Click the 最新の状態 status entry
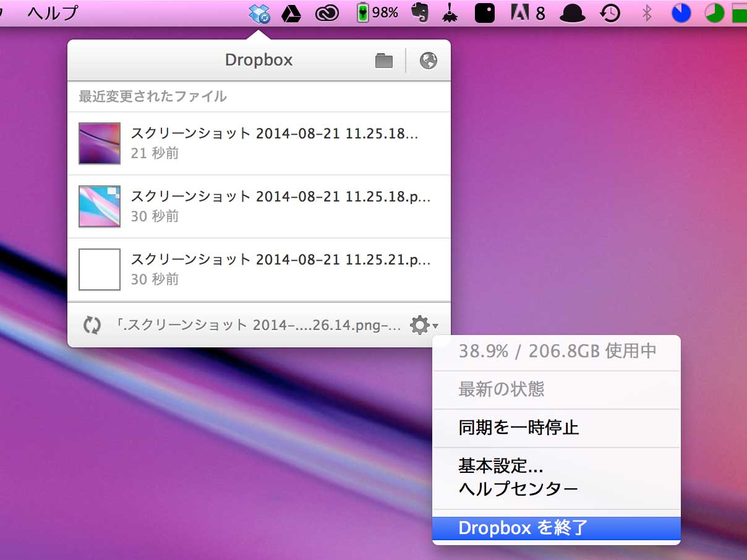747x560 pixels. (557, 389)
